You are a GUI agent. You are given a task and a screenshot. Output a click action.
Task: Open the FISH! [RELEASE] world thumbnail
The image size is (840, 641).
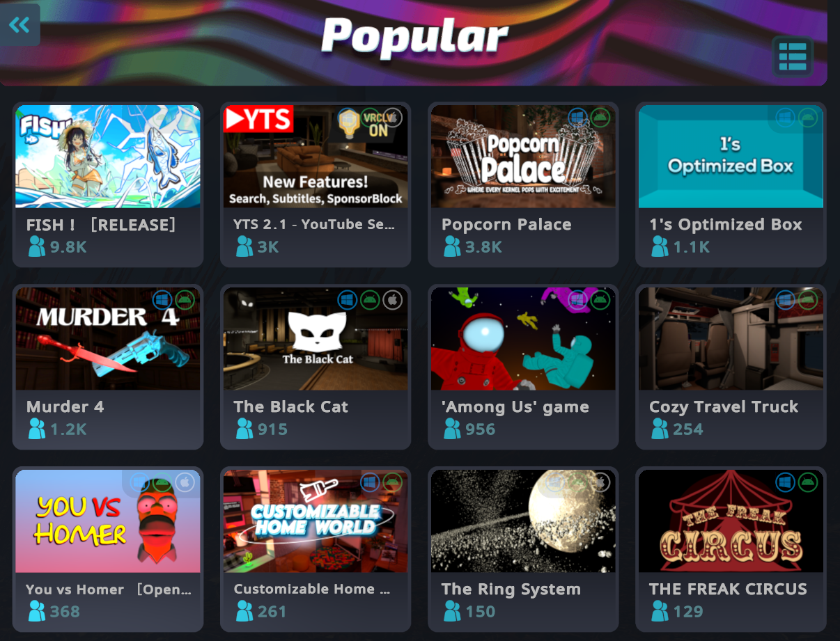pos(108,157)
